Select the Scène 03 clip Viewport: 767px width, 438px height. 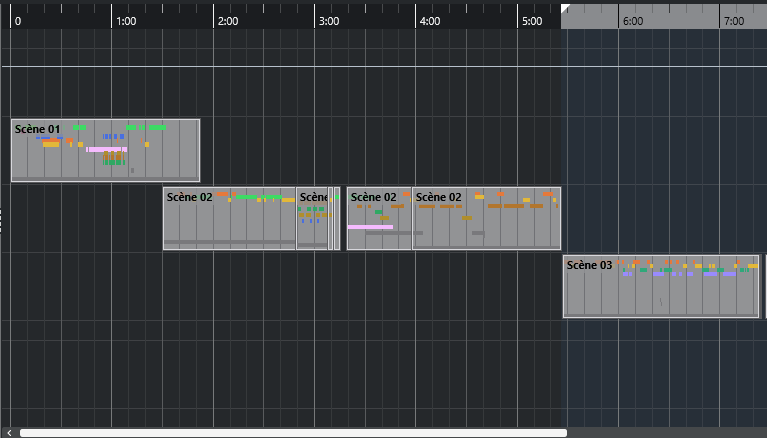point(661,286)
